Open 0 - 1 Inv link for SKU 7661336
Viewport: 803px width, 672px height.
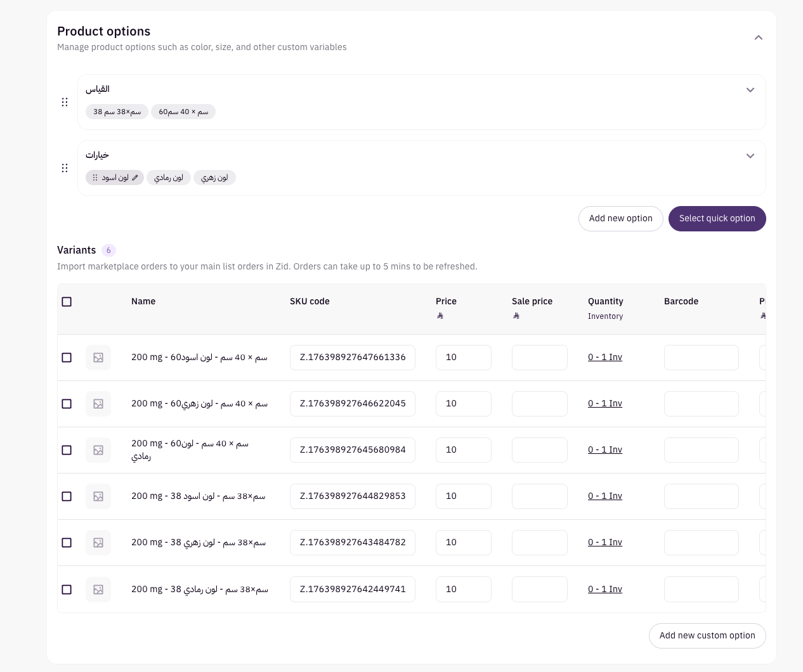point(605,358)
